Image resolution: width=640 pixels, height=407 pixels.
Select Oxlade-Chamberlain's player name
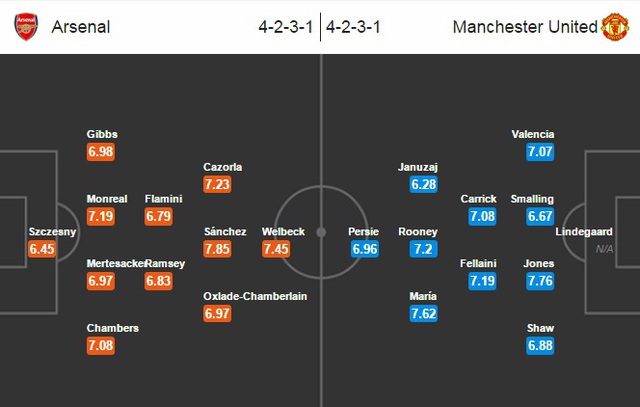coord(255,296)
